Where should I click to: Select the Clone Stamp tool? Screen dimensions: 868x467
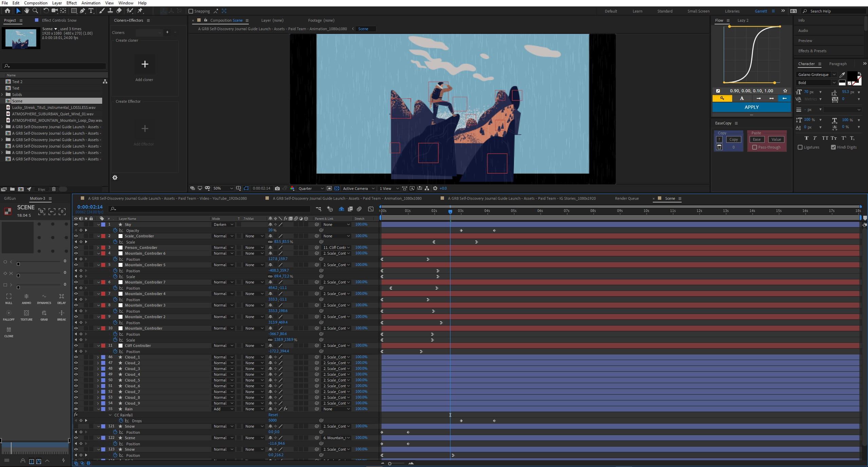click(110, 11)
